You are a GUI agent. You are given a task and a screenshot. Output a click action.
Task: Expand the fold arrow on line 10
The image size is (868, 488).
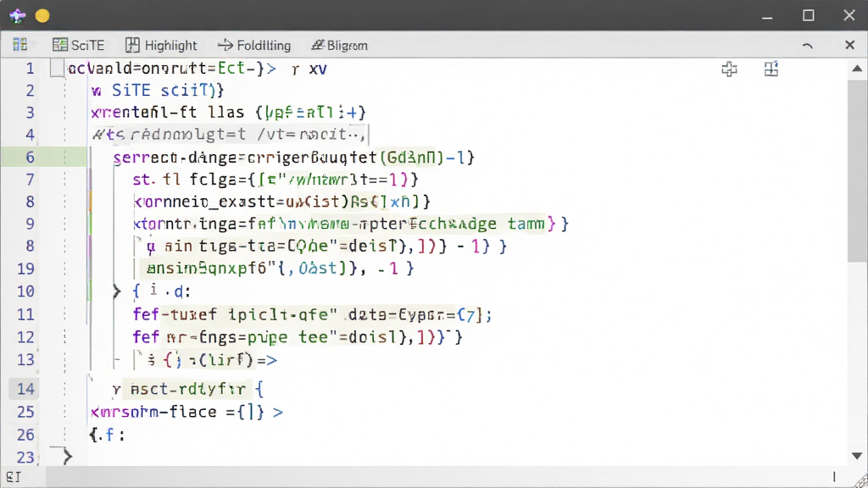pyautogui.click(x=116, y=291)
